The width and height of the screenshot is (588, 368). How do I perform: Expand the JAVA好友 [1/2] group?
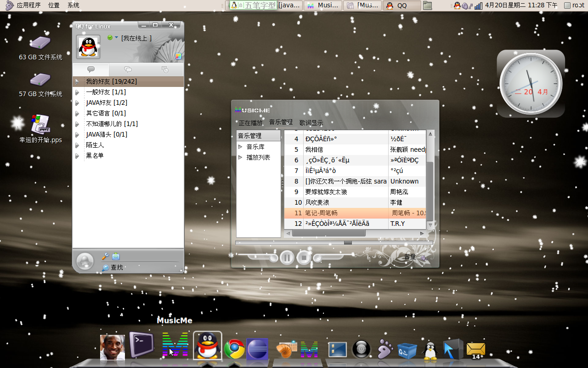tap(77, 103)
